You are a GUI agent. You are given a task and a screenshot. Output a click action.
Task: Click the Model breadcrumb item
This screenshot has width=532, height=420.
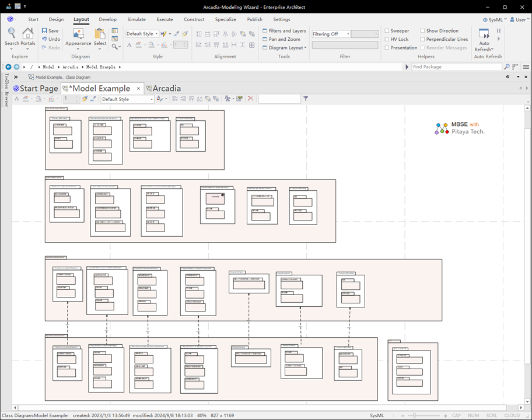pyautogui.click(x=48, y=67)
